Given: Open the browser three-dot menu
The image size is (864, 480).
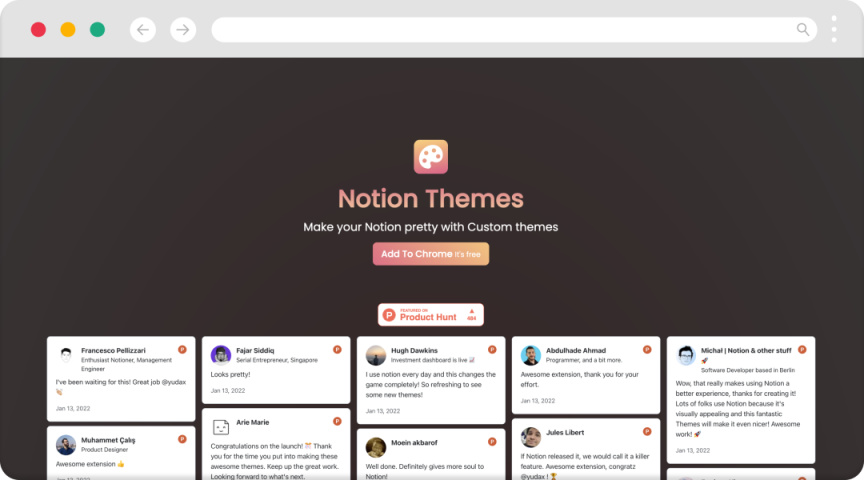Looking at the screenshot, I should pyautogui.click(x=834, y=29).
